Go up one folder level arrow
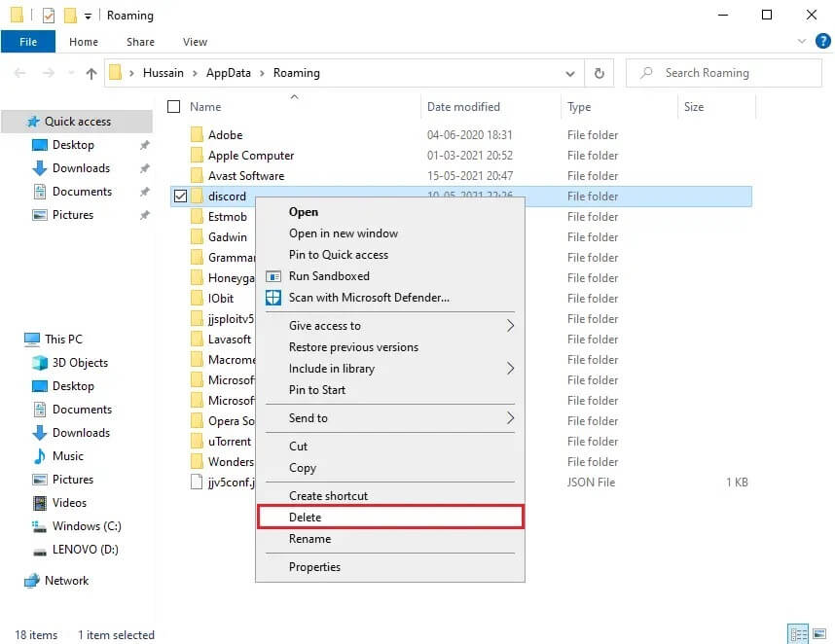The width and height of the screenshot is (835, 644). pyautogui.click(x=91, y=74)
